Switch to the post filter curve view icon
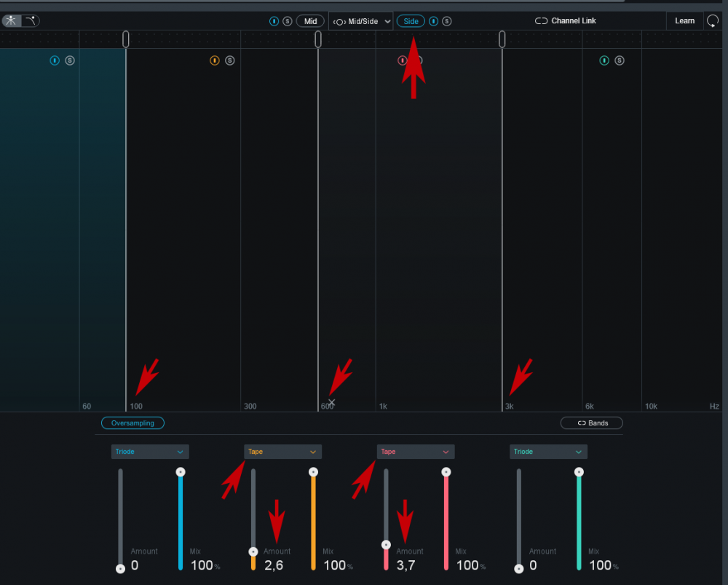This screenshot has height=585, width=728. point(31,21)
